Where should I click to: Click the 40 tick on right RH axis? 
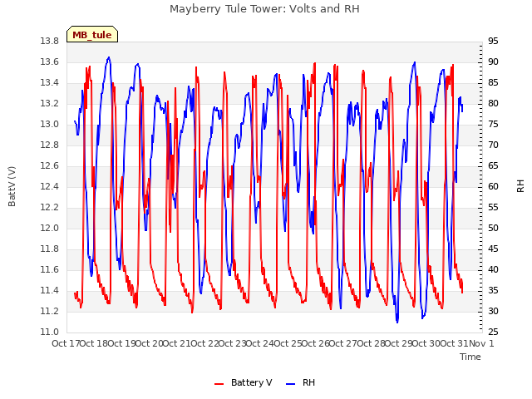click(x=493, y=269)
